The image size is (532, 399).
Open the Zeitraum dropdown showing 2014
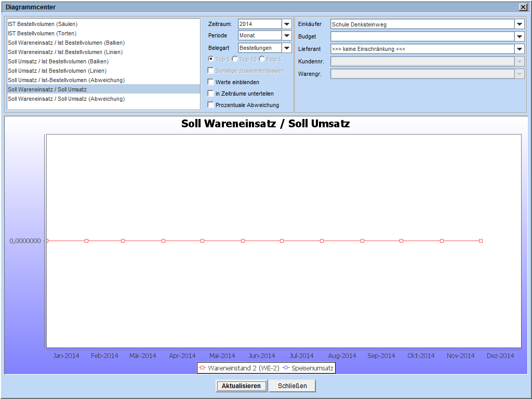pyautogui.click(x=286, y=24)
